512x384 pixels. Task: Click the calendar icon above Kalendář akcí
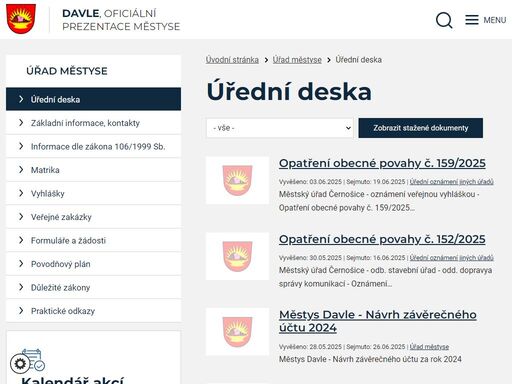coord(33,359)
